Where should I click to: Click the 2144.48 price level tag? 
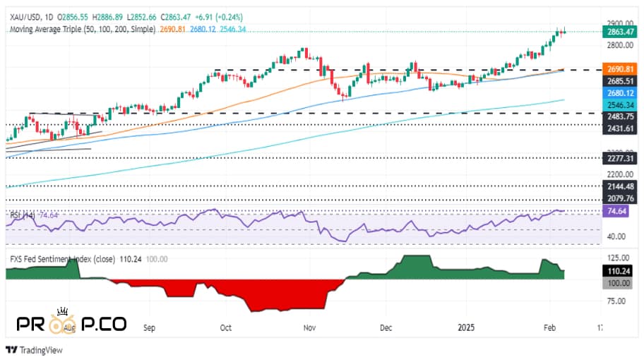620,186
